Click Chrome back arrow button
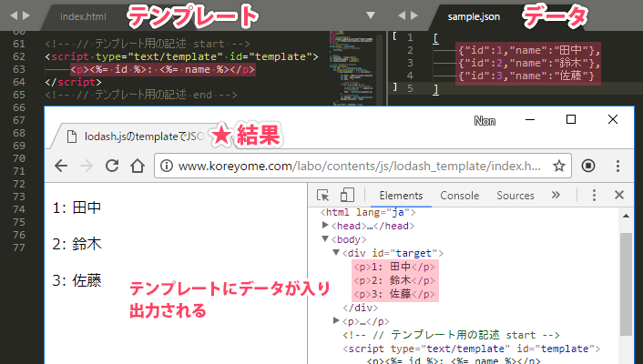 click(61, 166)
